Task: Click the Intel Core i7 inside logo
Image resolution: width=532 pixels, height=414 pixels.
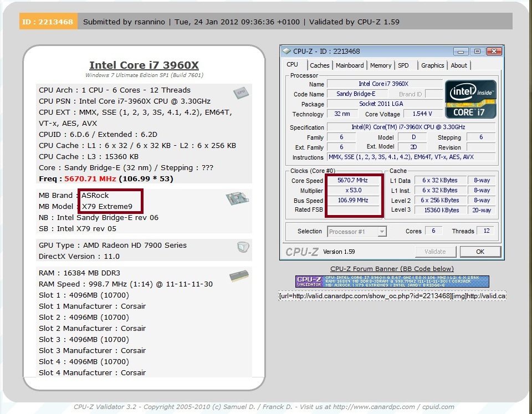Action: point(470,99)
